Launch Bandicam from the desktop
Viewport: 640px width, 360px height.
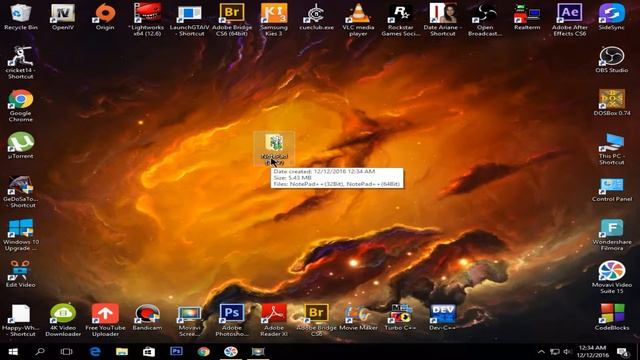[x=147, y=317]
